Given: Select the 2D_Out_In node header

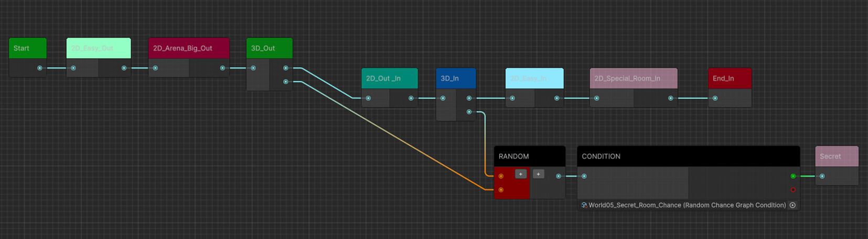Looking at the screenshot, I should 389,79.
